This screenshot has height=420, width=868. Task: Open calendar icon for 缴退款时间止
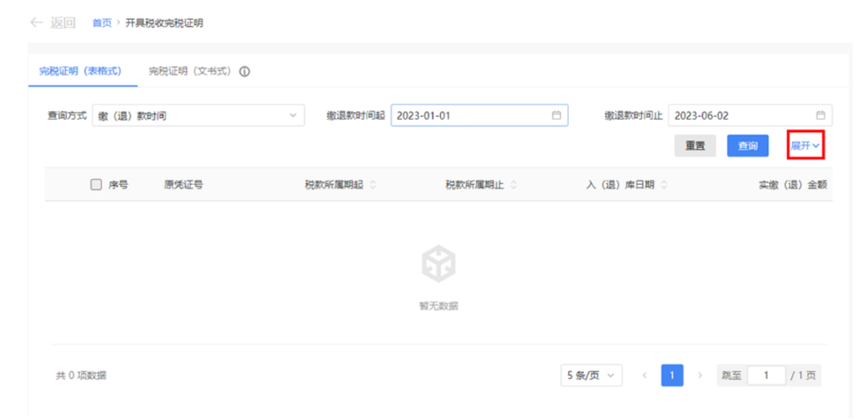coord(821,116)
